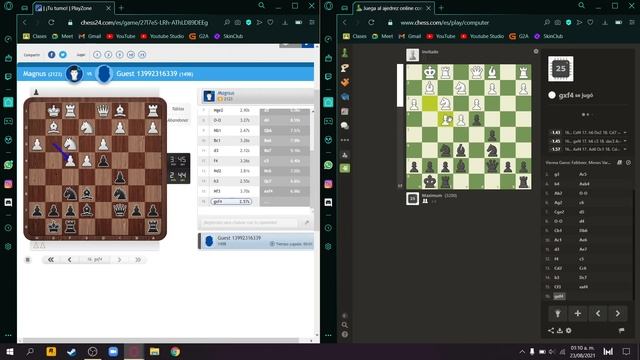Open Instagram in left browser sidebar
Screen dimensions: 640x360
(x=8, y=184)
